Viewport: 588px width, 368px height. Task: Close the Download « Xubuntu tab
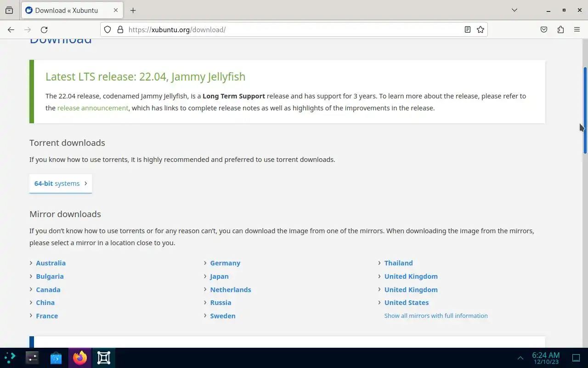116,10
